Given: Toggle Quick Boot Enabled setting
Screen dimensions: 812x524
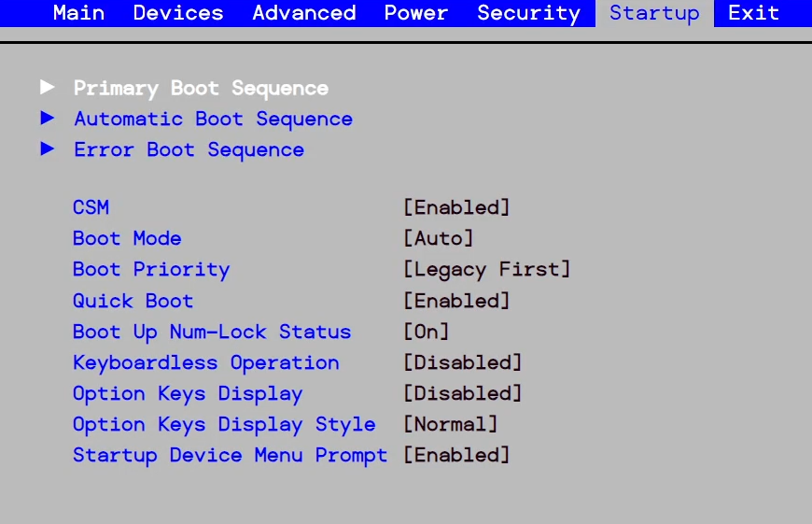Looking at the screenshot, I should tap(456, 301).
